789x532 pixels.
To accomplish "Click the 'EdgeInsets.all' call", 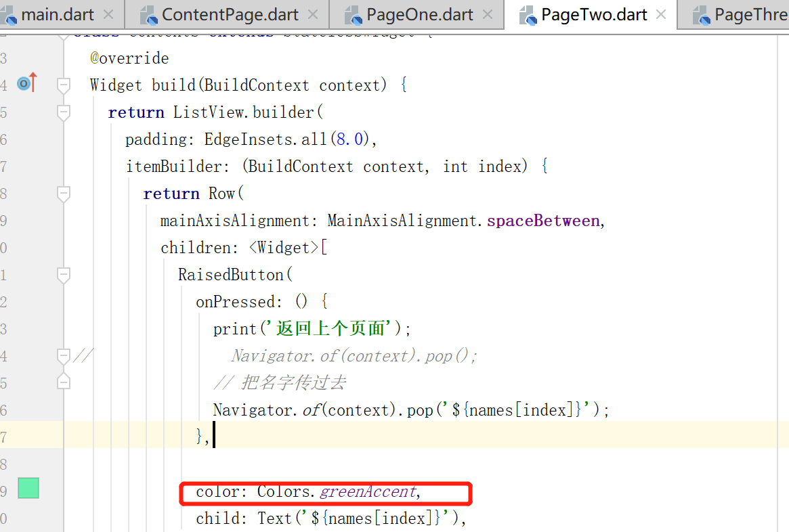I will [x=265, y=139].
